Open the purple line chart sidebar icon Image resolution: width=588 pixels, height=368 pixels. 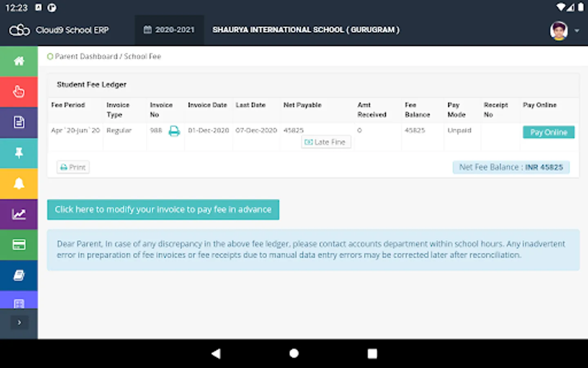click(19, 214)
